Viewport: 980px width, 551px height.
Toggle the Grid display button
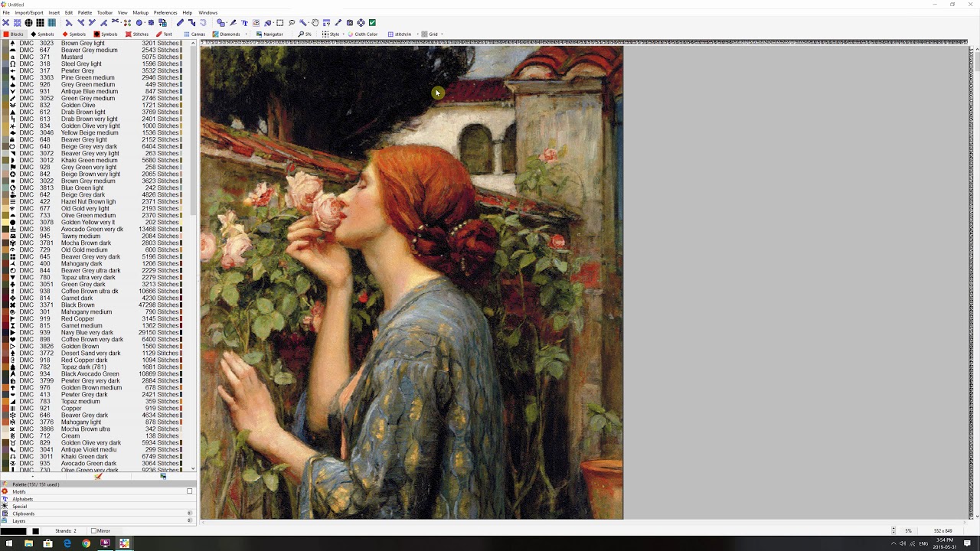pyautogui.click(x=430, y=34)
